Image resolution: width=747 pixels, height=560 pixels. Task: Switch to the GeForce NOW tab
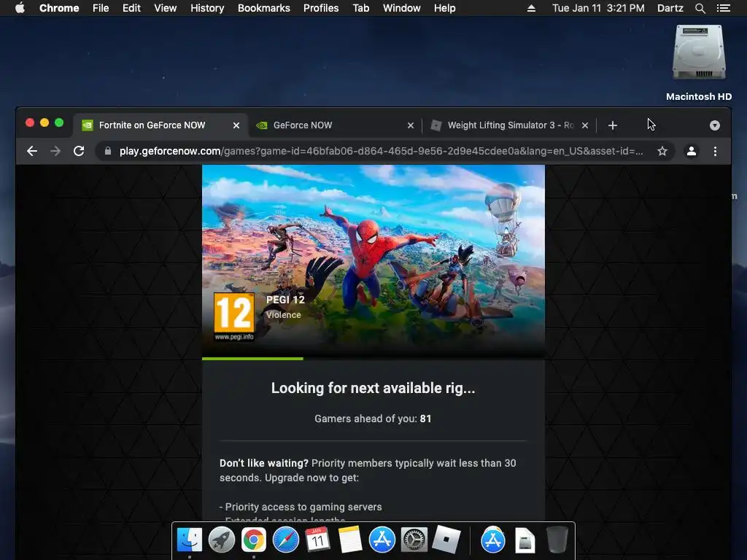click(335, 125)
